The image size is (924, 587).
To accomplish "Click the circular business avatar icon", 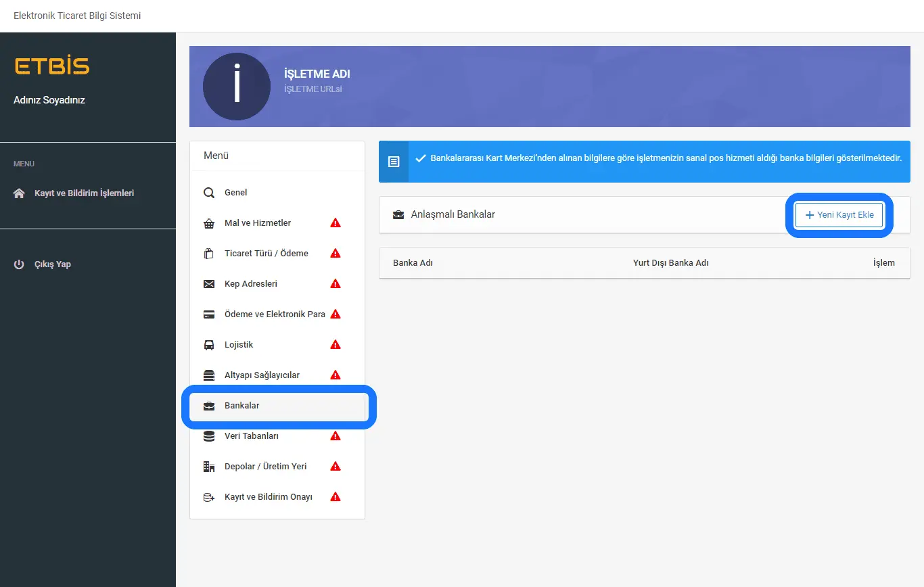I will [237, 87].
